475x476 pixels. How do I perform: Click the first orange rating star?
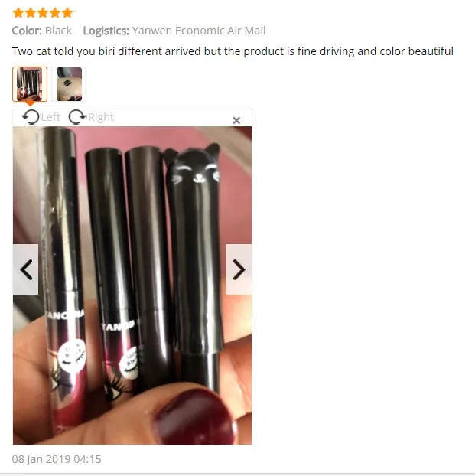(x=18, y=13)
